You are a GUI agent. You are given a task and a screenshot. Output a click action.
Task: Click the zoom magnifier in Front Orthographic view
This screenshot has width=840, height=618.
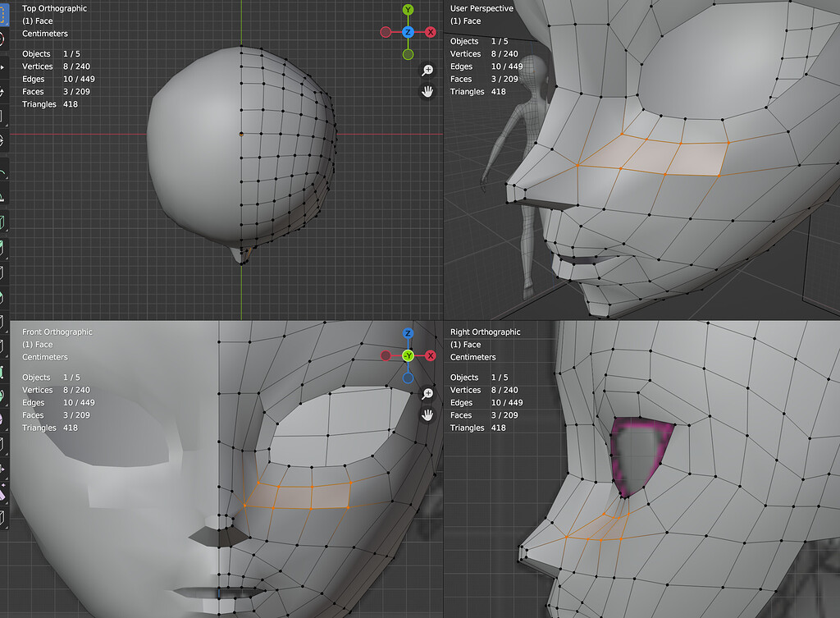pos(427,394)
